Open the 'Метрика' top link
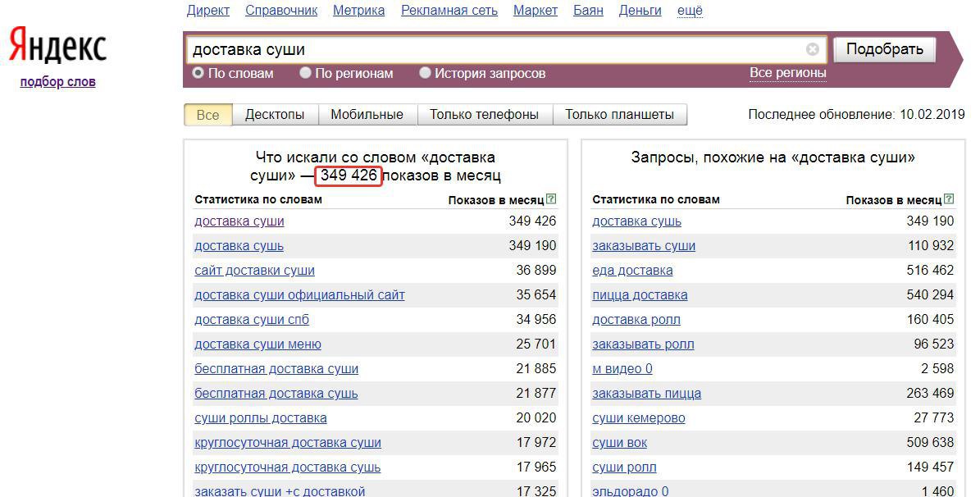980x497 pixels. (358, 11)
